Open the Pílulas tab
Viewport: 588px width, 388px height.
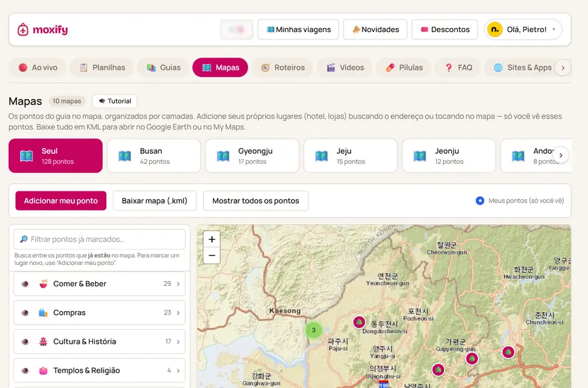tap(404, 68)
